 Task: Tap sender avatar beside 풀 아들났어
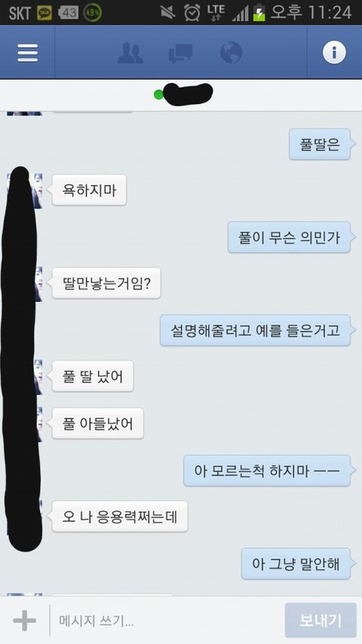click(38, 424)
